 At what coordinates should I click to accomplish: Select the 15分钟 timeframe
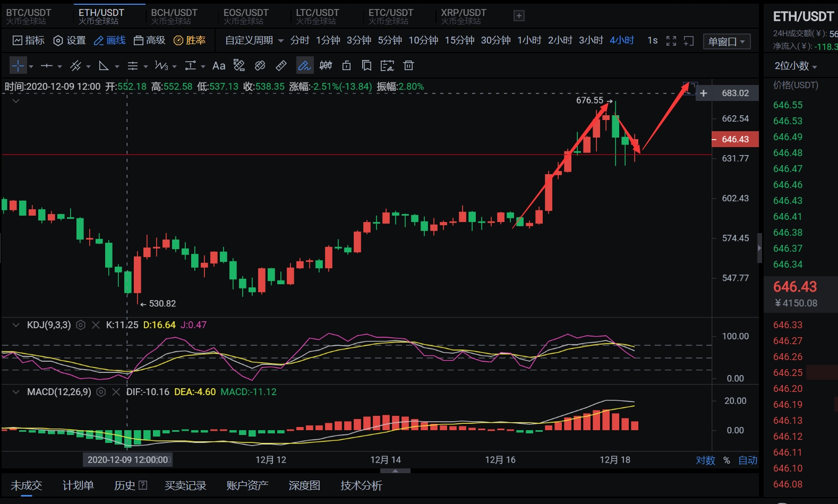pyautogui.click(x=459, y=40)
